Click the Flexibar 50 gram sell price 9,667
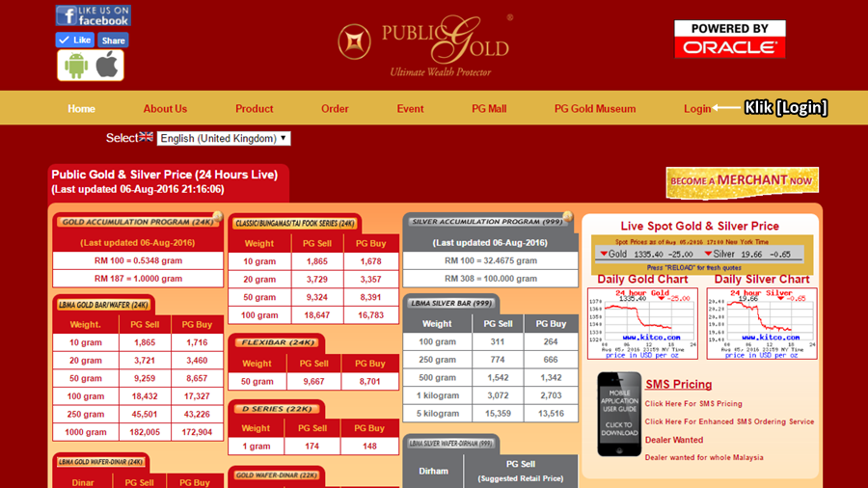This screenshot has height=488, width=868. (x=313, y=381)
